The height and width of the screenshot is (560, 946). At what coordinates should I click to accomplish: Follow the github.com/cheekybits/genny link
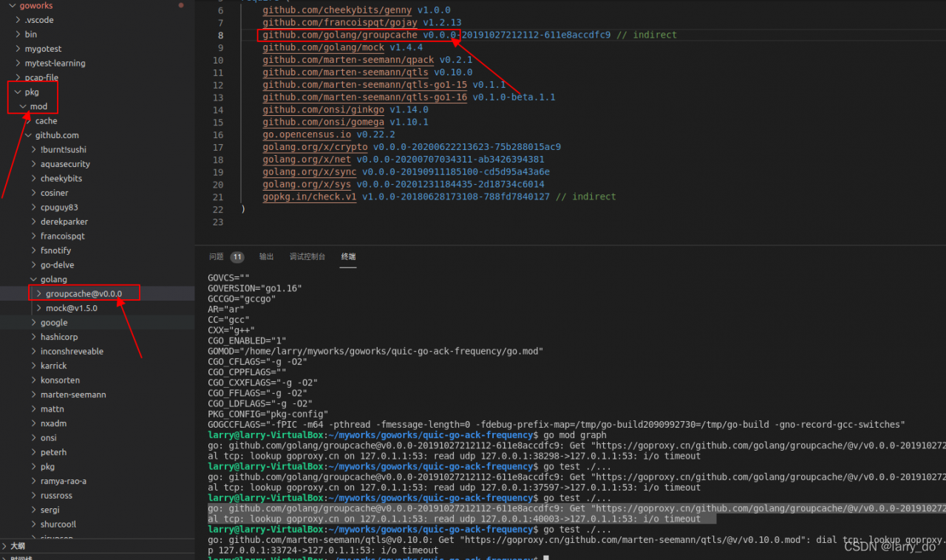(x=337, y=10)
